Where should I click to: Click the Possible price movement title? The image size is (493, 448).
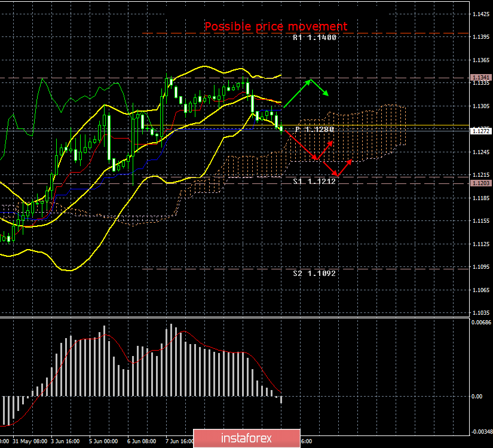pyautogui.click(x=275, y=26)
